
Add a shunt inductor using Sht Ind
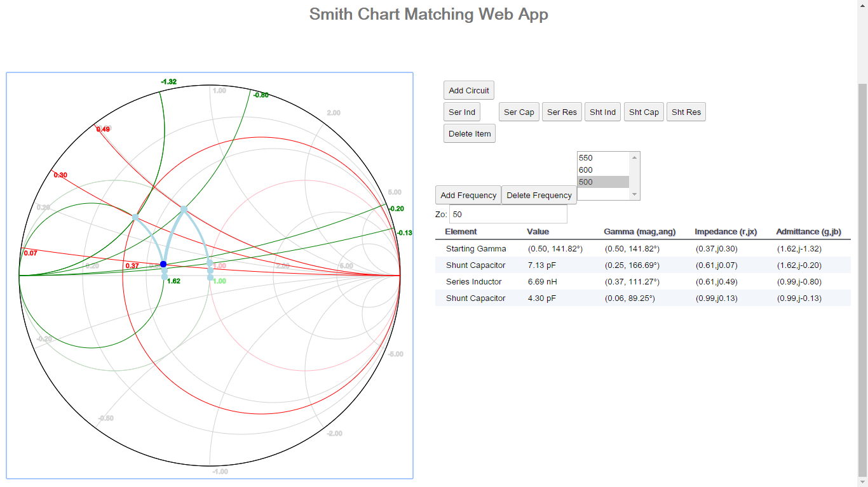(603, 112)
